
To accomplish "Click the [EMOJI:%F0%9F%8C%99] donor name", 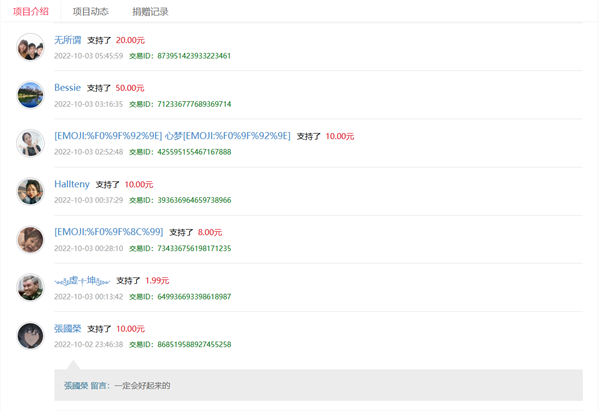I will (109, 232).
